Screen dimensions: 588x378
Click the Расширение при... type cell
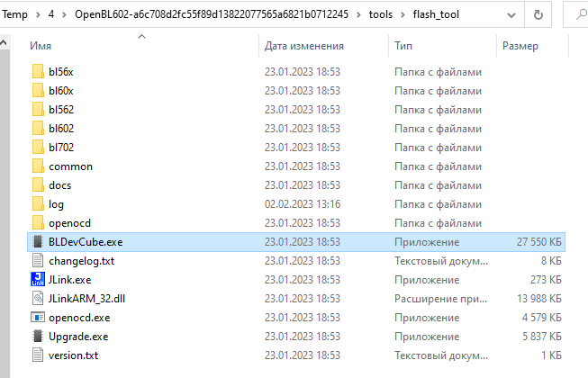(x=440, y=299)
